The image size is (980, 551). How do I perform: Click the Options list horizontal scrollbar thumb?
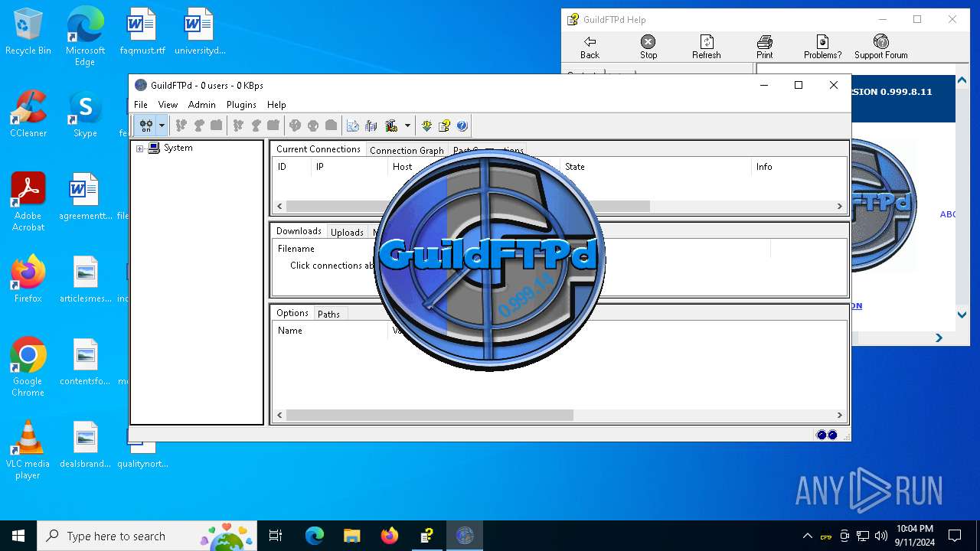coord(430,415)
